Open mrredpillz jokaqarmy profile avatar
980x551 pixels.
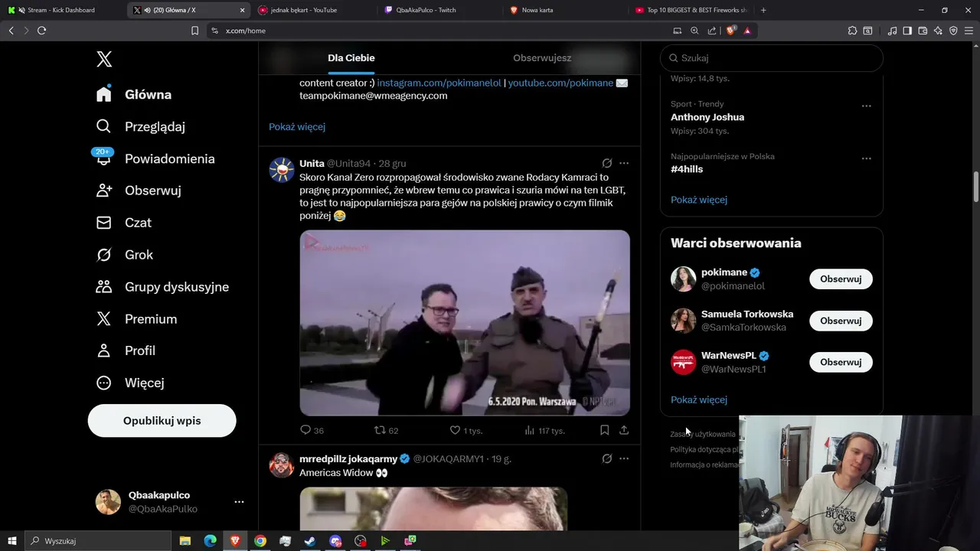[x=282, y=465]
